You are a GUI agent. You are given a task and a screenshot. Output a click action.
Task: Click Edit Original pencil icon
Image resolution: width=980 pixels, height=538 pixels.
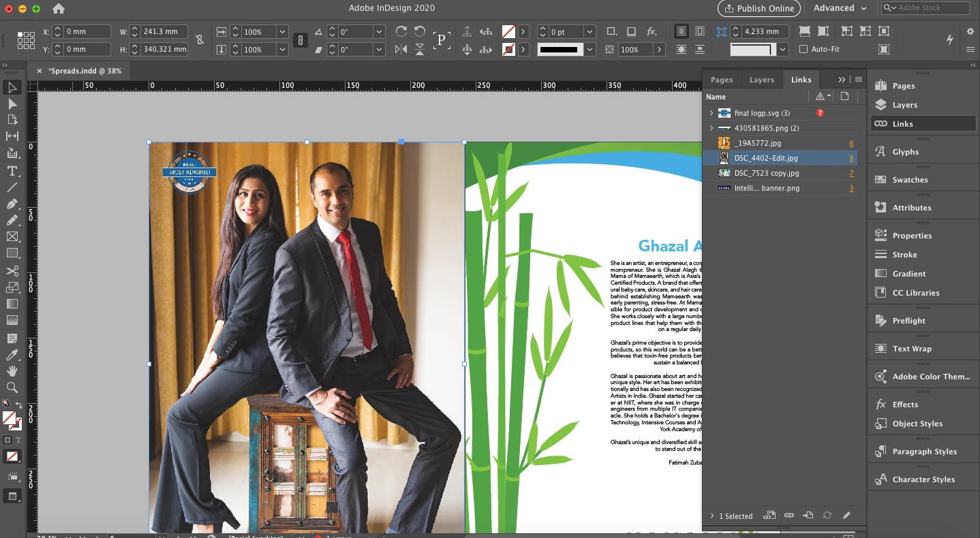pos(846,516)
